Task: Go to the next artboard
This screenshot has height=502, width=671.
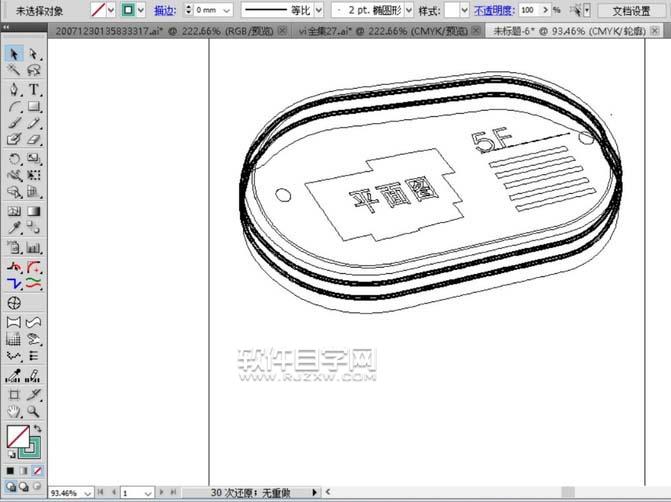Action: [161, 493]
